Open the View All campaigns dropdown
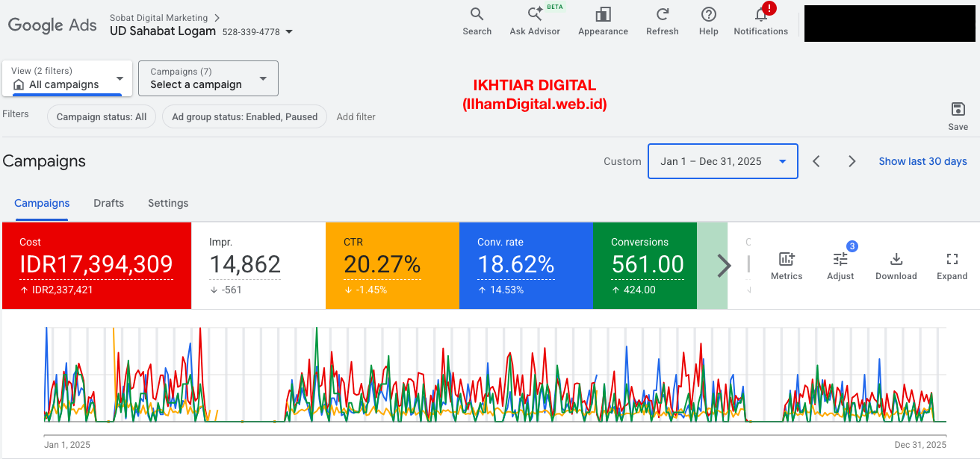The width and height of the screenshot is (980, 459). [67, 78]
